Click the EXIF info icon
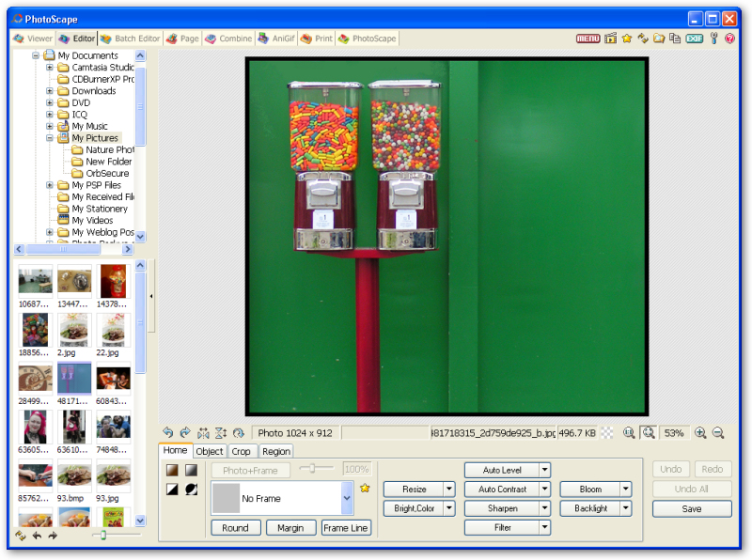 click(694, 39)
